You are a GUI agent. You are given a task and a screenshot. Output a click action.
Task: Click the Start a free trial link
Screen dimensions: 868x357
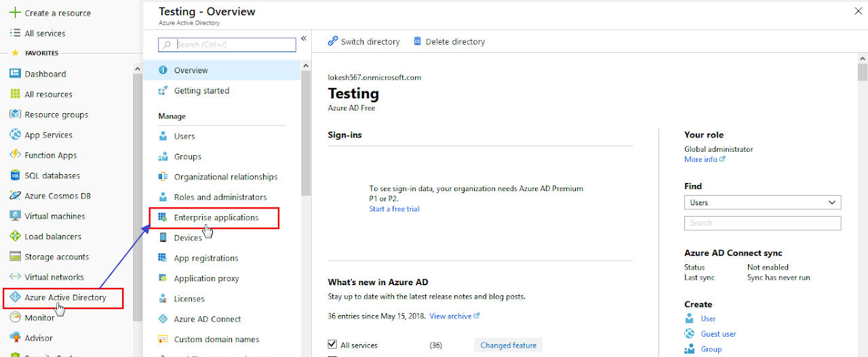point(394,209)
